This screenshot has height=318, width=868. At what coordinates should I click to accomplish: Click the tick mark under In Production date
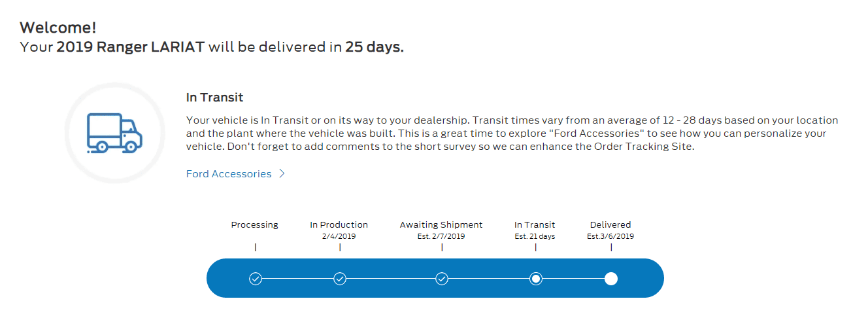pyautogui.click(x=340, y=247)
